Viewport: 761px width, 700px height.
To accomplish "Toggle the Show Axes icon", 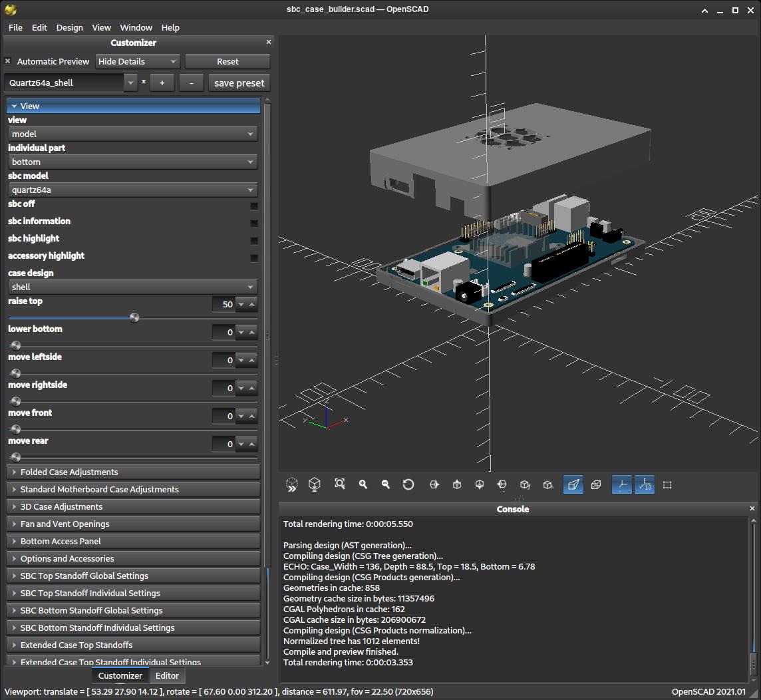I will point(621,484).
